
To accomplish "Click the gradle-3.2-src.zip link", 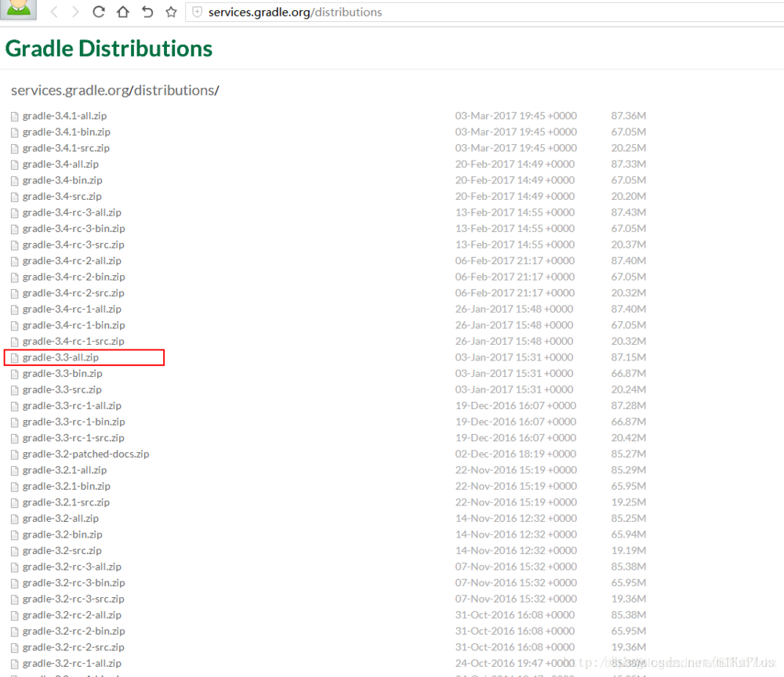I will (62, 551).
